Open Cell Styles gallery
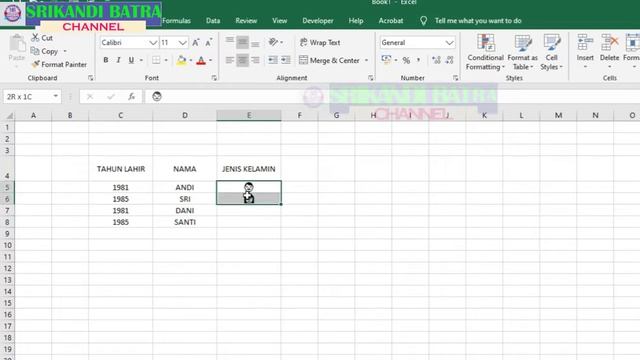 pyautogui.click(x=551, y=53)
